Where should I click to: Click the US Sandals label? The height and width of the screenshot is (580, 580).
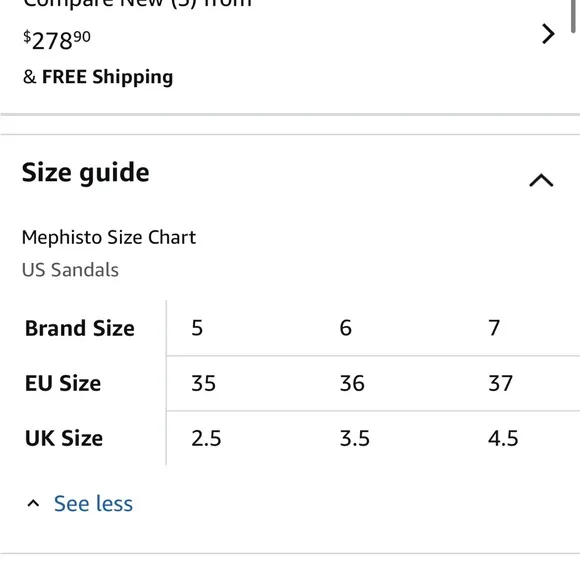coord(70,270)
